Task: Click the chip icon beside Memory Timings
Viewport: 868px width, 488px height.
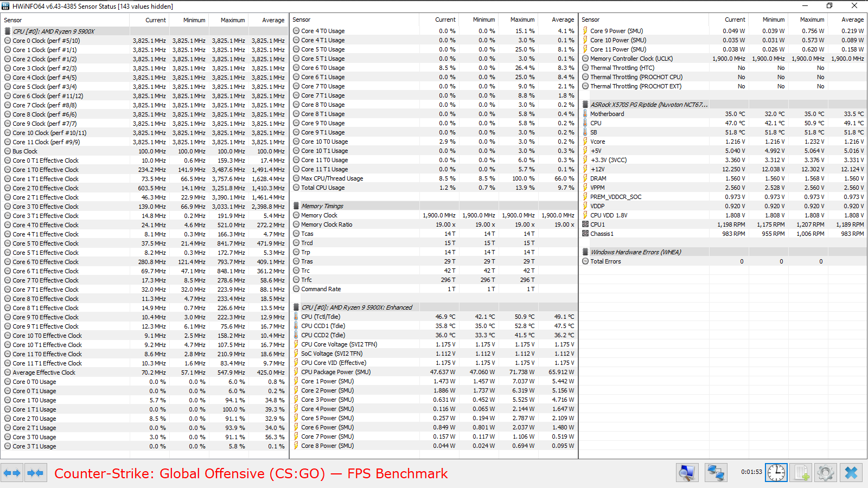Action: (296, 206)
